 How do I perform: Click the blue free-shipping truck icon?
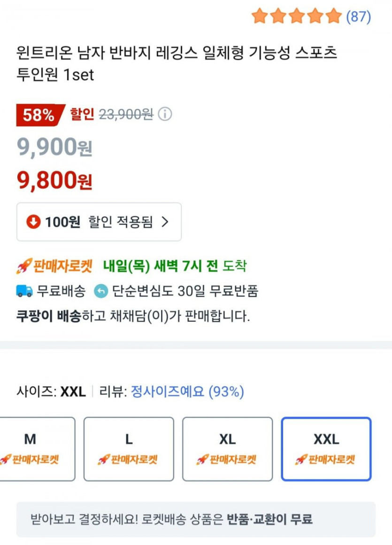(x=24, y=291)
